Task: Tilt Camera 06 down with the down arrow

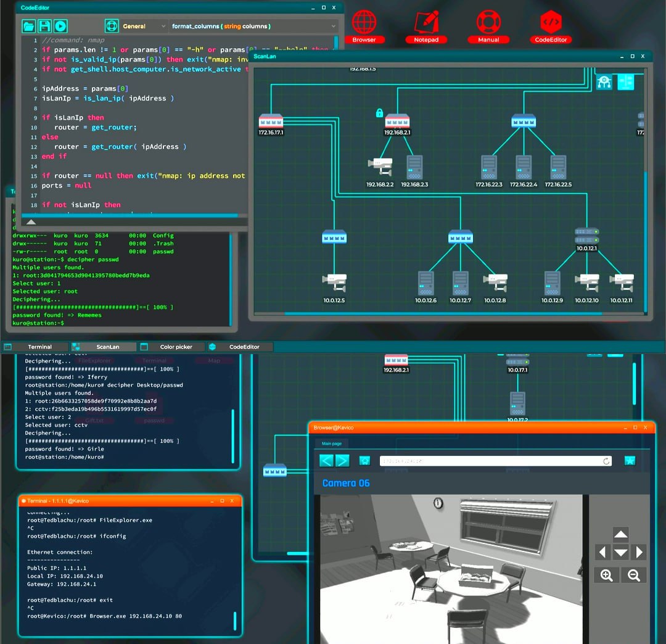Action: (620, 552)
